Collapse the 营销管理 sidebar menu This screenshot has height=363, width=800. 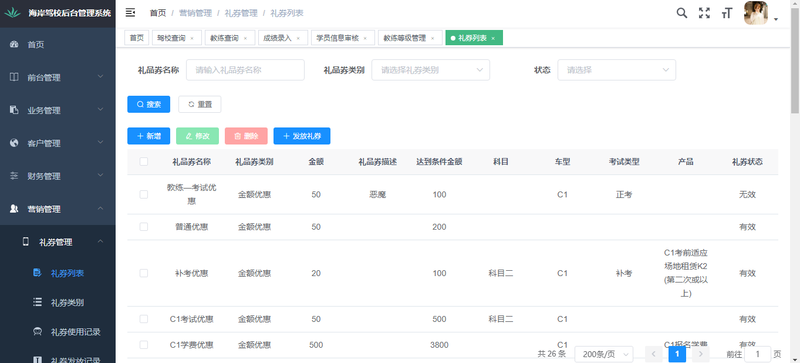click(x=57, y=208)
